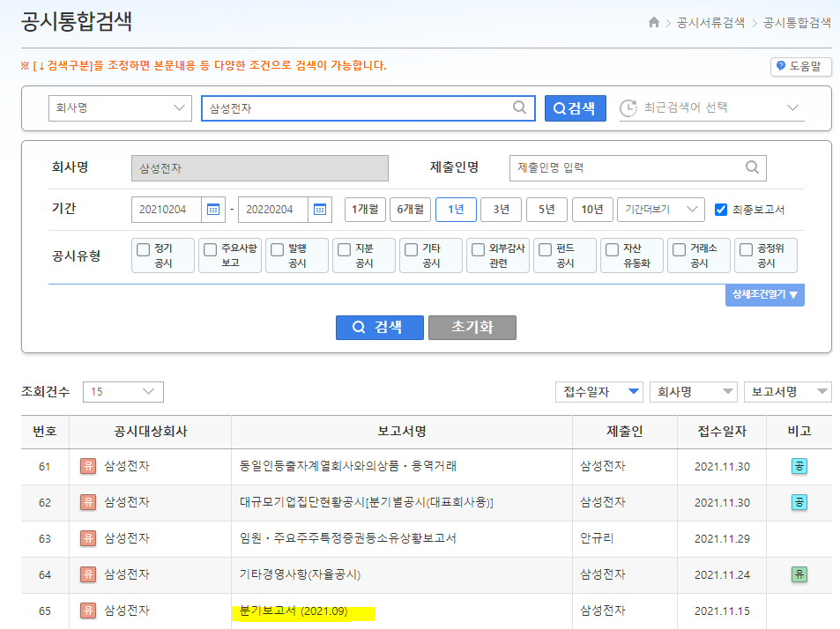Click the 도움말 help button

point(801,66)
